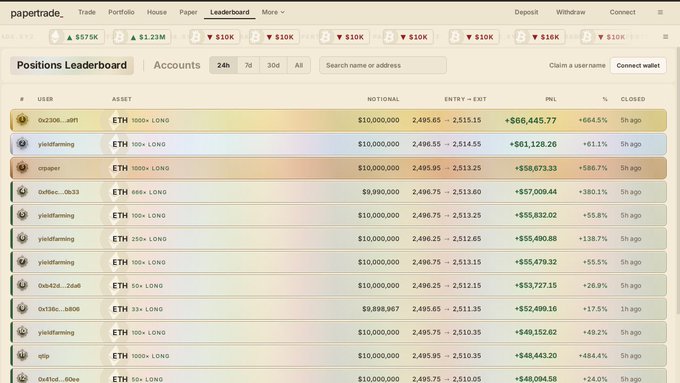Click the rank 3 bronze medal icon
This screenshot has height=383, width=680.
pos(22,167)
